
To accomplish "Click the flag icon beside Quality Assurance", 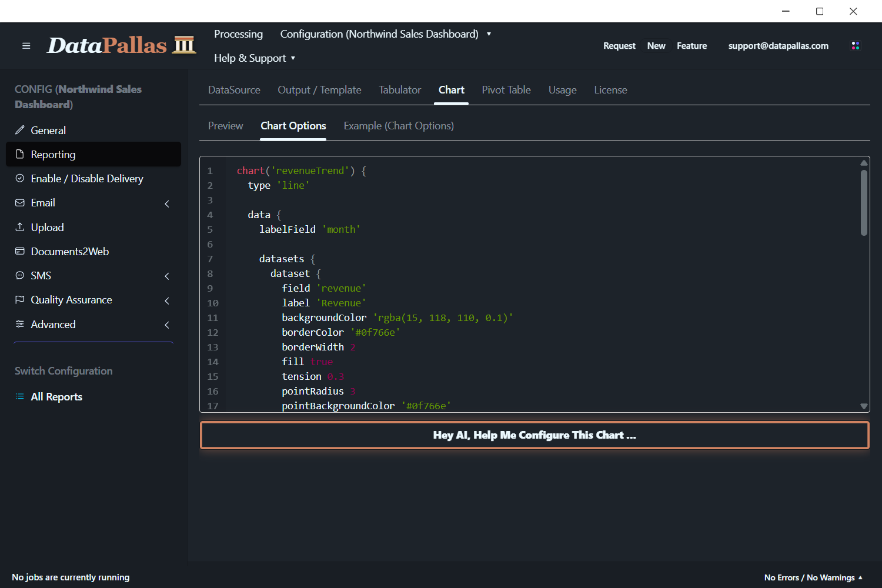I will 20,299.
